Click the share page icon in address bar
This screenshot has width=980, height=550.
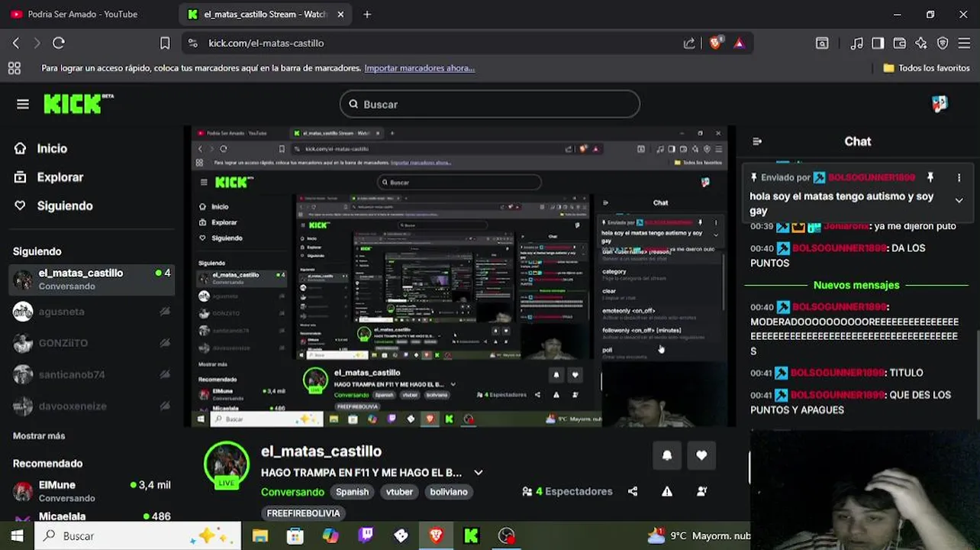(689, 44)
